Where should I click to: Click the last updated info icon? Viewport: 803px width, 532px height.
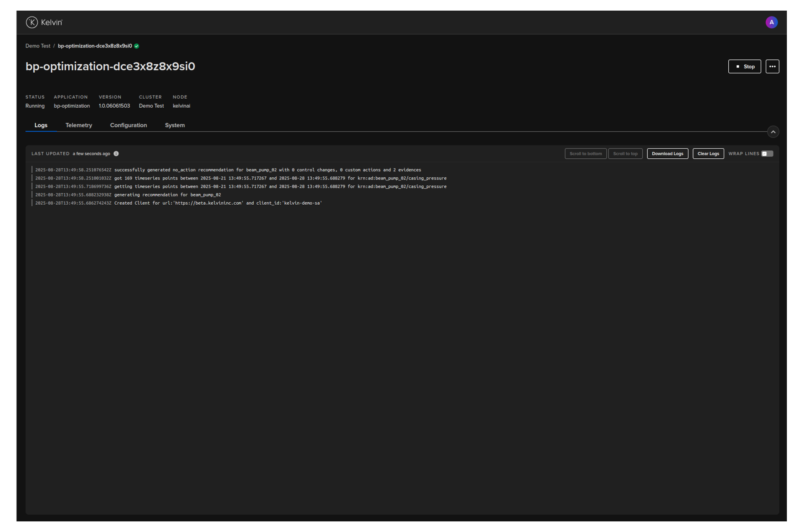116,154
